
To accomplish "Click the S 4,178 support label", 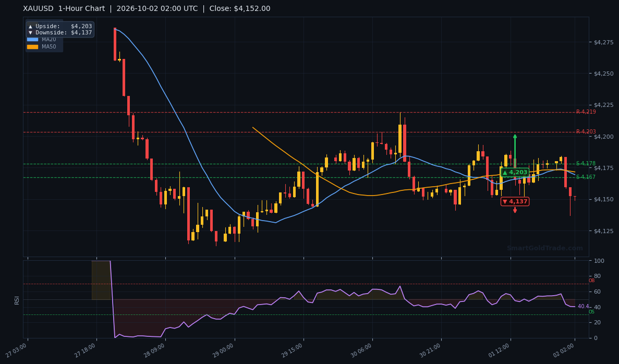I will [x=586, y=163].
